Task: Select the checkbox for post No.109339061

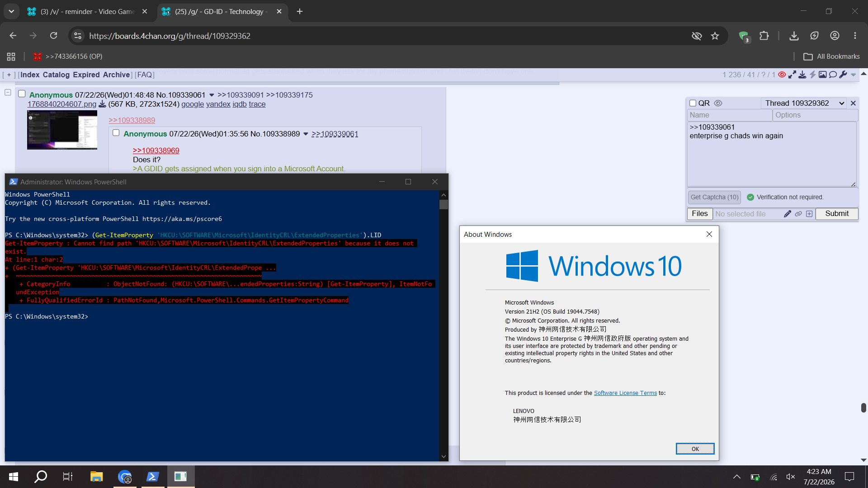Action: (22, 94)
